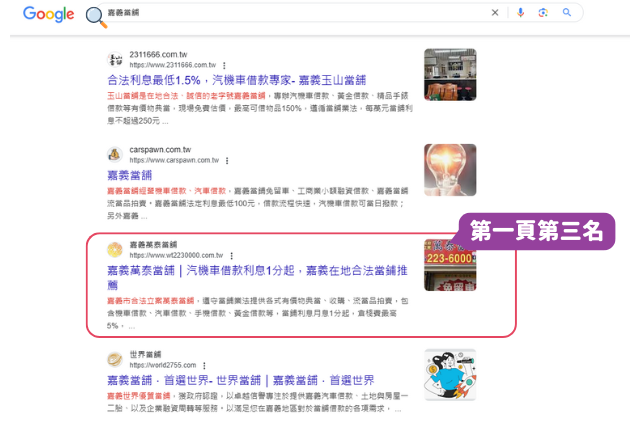Start voice search with the microphone icon
The image size is (640, 427).
click(x=520, y=13)
